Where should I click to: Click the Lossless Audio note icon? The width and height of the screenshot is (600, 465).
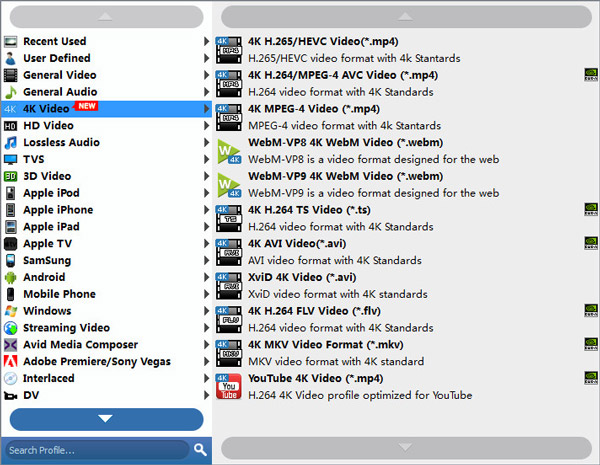tap(10, 142)
